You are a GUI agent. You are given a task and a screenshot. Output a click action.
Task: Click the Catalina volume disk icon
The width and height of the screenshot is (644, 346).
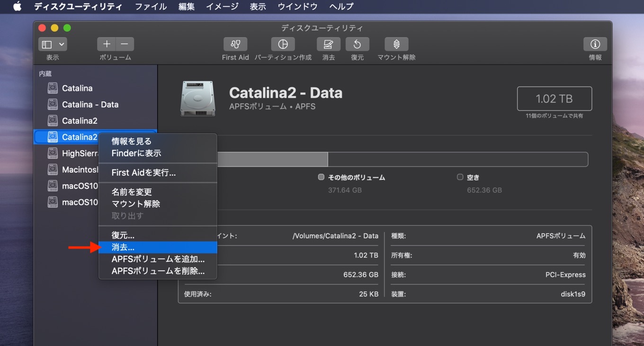coord(53,88)
